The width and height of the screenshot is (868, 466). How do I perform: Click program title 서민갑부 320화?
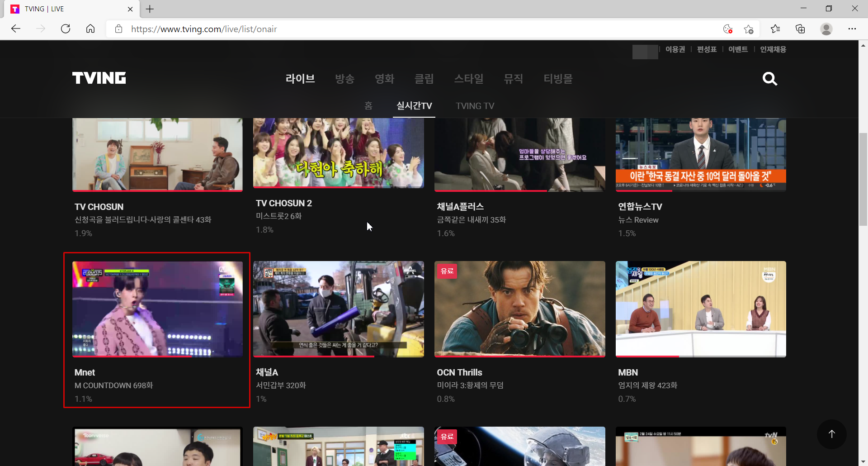pyautogui.click(x=281, y=385)
